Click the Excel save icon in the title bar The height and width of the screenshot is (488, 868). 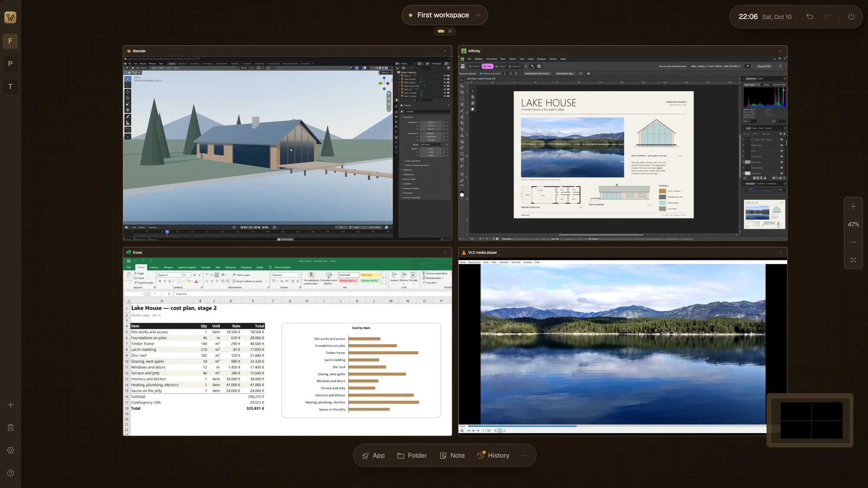[128, 261]
